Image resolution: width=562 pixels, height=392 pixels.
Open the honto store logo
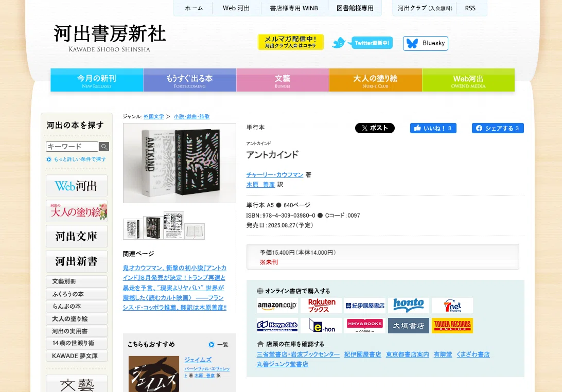(408, 306)
